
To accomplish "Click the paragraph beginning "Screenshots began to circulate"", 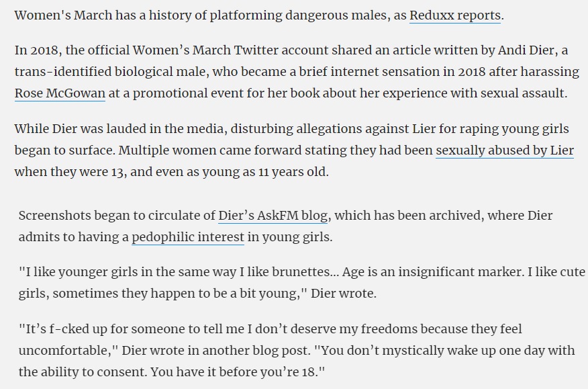I will 285,226.
